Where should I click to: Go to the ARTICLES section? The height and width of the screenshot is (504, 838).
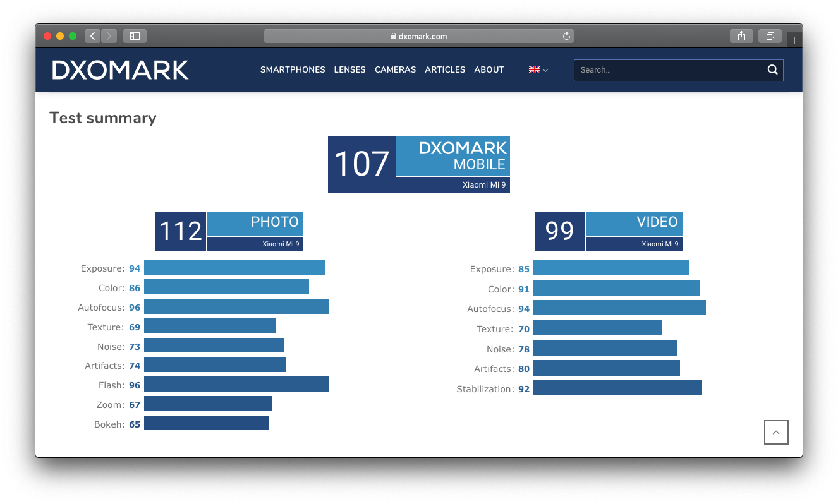pos(445,70)
